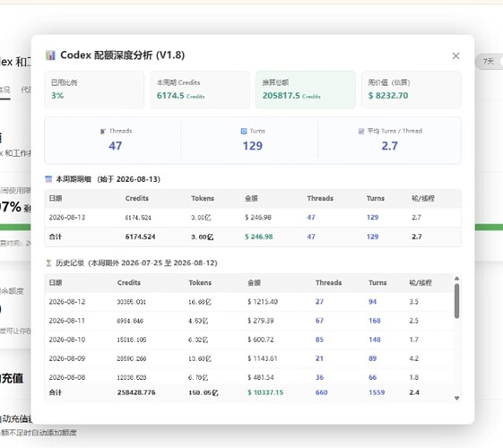Click the average value 2.7 in summary
503x448 pixels.
pyautogui.click(x=389, y=146)
